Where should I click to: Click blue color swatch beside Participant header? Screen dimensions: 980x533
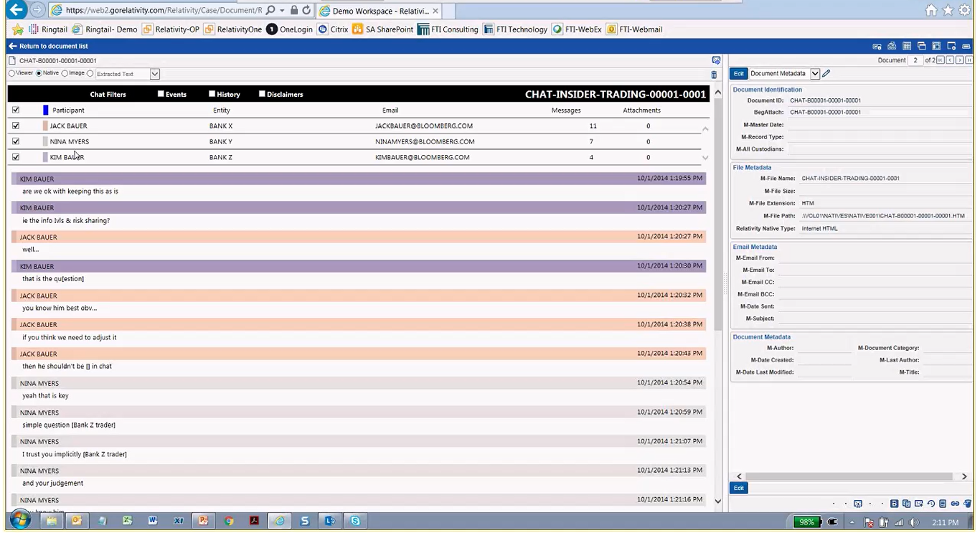point(46,110)
